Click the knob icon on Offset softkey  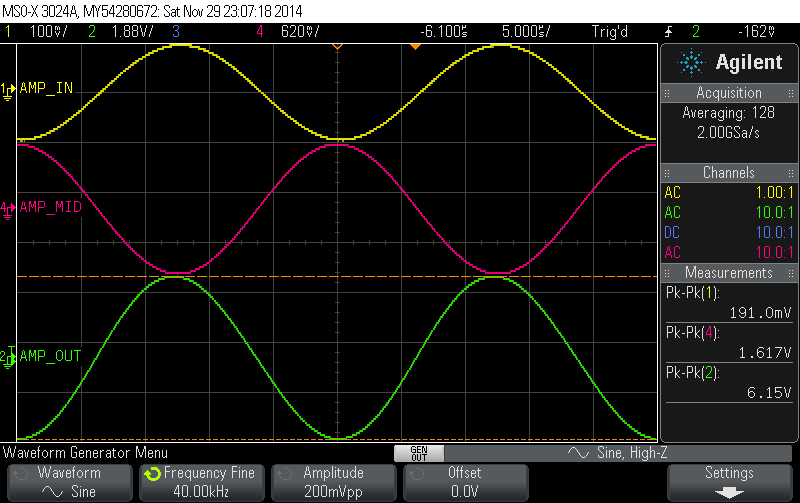(416, 474)
